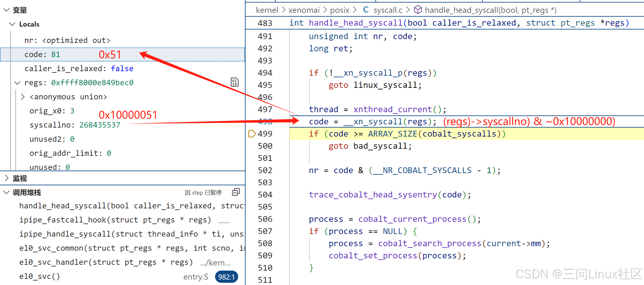Click line number 483 in sticky header

pyautogui.click(x=265, y=23)
